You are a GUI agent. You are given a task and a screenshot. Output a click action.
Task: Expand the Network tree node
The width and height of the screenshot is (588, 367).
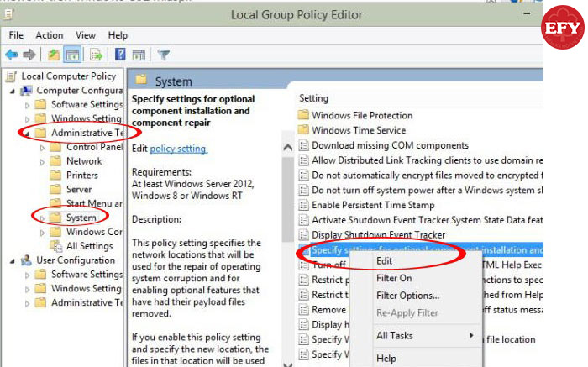click(42, 162)
